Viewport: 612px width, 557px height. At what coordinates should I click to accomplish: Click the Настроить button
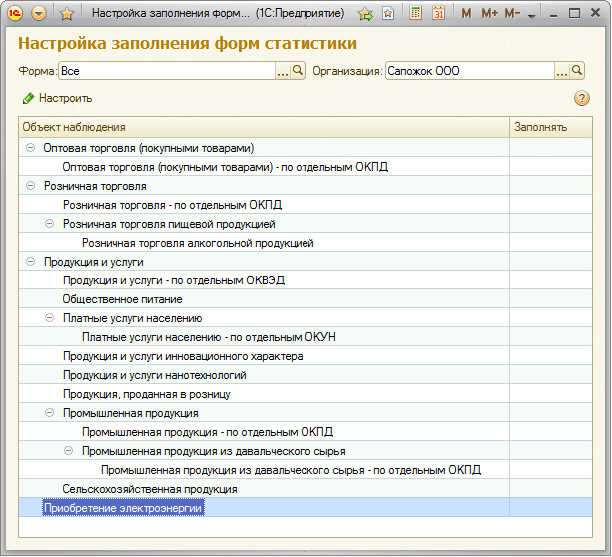[x=57, y=98]
